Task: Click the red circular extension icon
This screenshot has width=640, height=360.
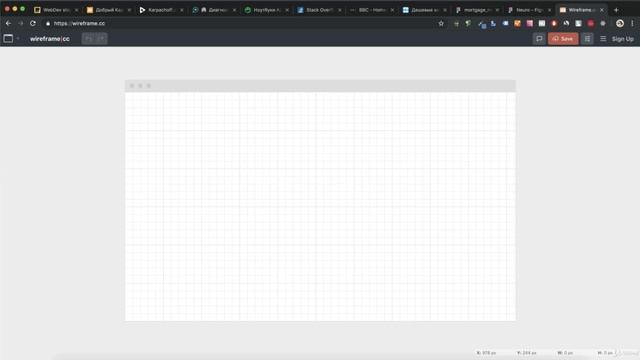Action: click(591, 24)
